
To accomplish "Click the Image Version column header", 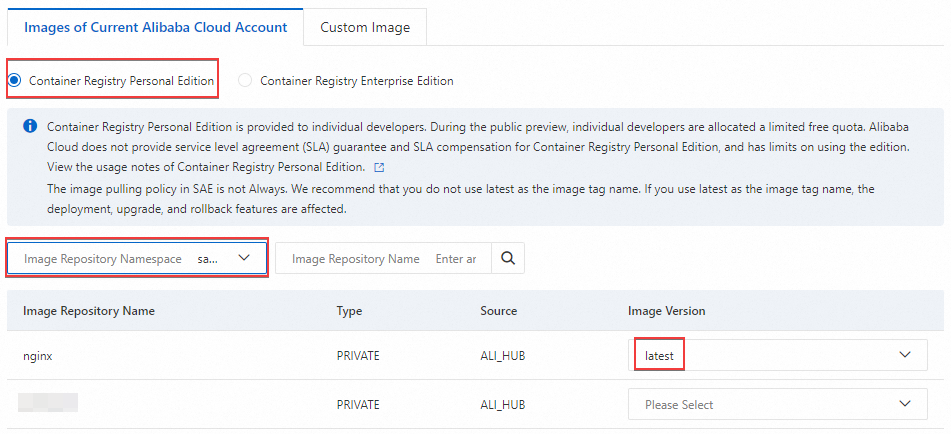I will [x=666, y=311].
